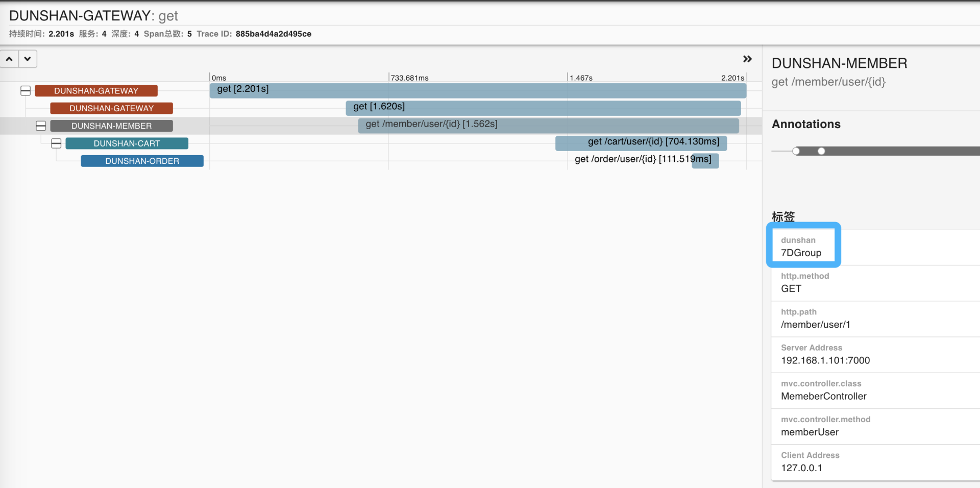Screen dimensions: 980x488
Task: Open the get [2.201s] span bar
Action: 478,90
